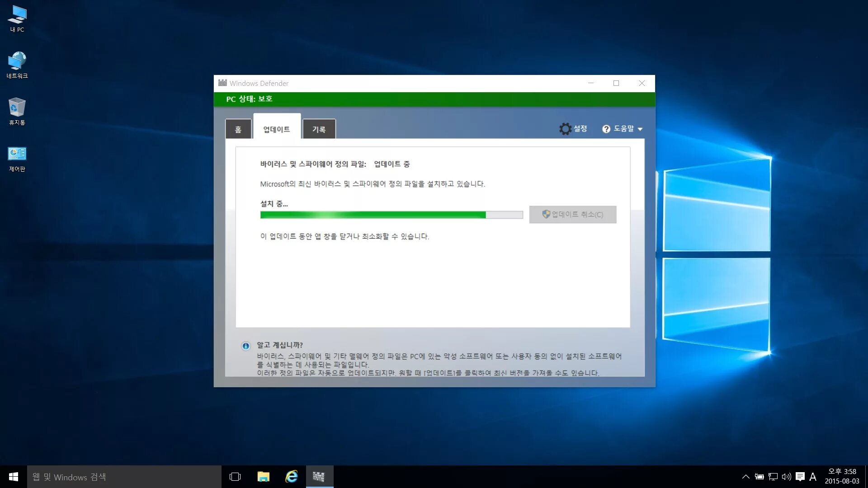This screenshot has height=488, width=868.
Task: Click the blue info icon
Action: 245,346
